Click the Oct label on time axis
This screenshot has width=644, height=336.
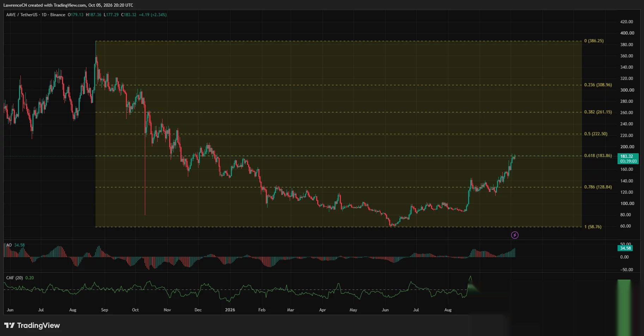point(135,310)
